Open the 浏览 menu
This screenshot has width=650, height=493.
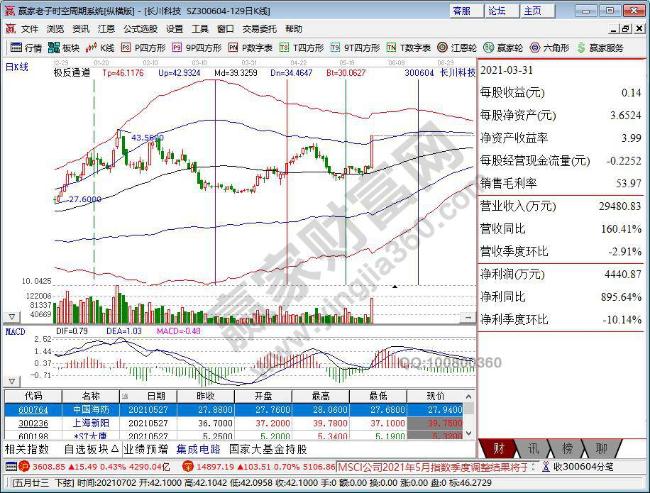click(55, 29)
